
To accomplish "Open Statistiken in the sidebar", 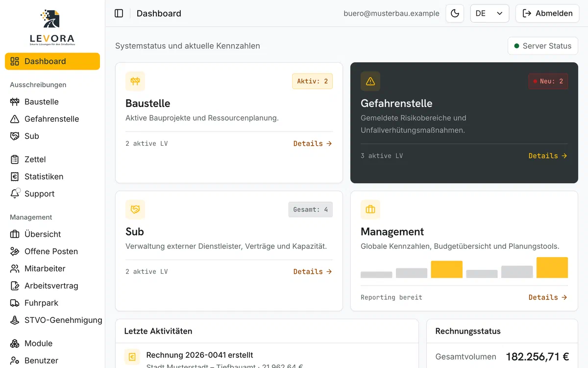I will point(52,177).
